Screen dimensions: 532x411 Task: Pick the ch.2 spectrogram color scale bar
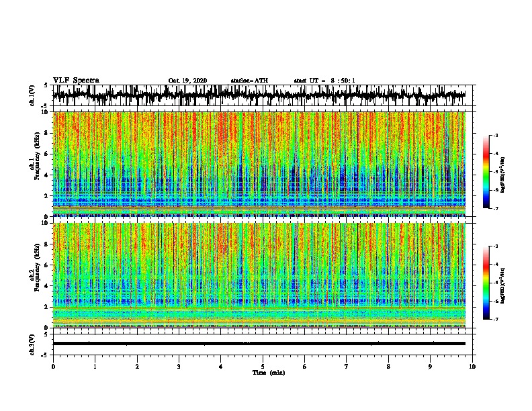486,283
